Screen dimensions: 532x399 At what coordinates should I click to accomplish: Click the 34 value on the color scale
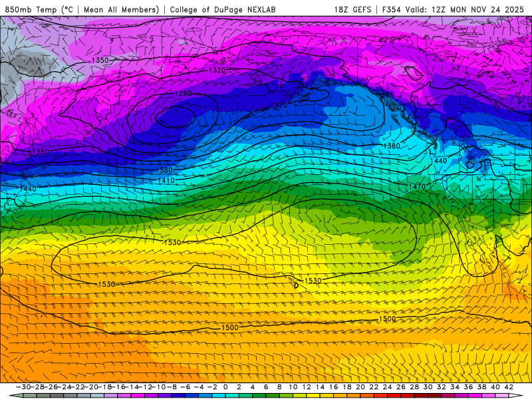tap(455, 387)
